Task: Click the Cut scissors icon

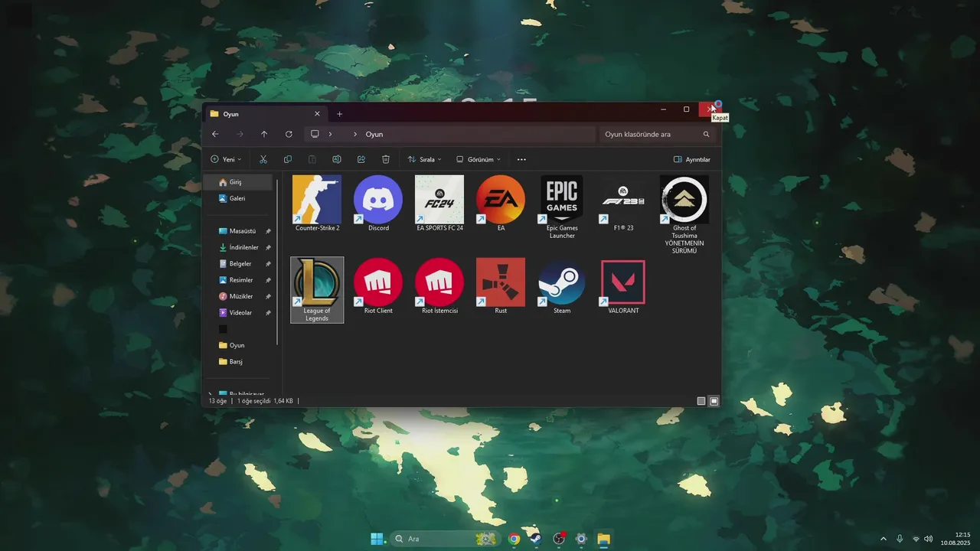Action: (263, 159)
